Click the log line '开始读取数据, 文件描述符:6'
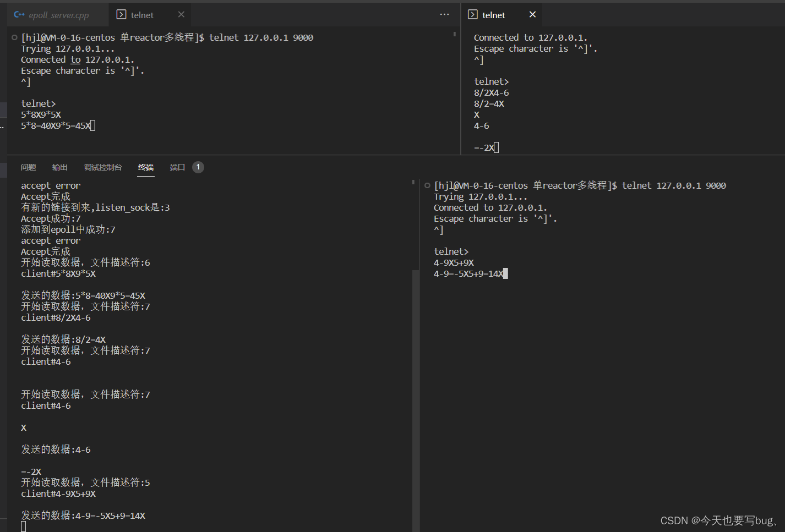Image resolution: width=785 pixels, height=532 pixels. point(85,262)
